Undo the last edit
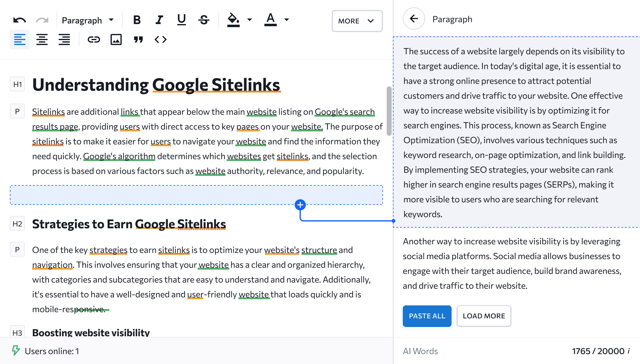 point(19,20)
